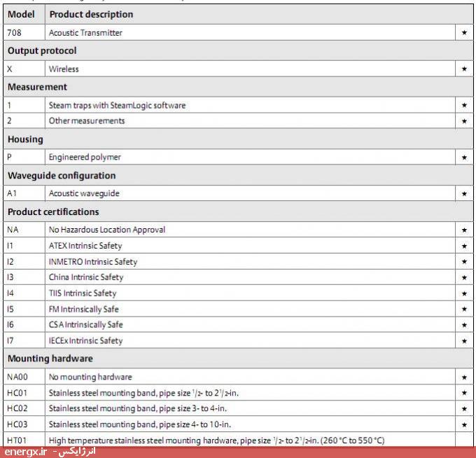Click the Other measurements text
Image resolution: width=476 pixels, height=458 pixels.
coord(87,121)
